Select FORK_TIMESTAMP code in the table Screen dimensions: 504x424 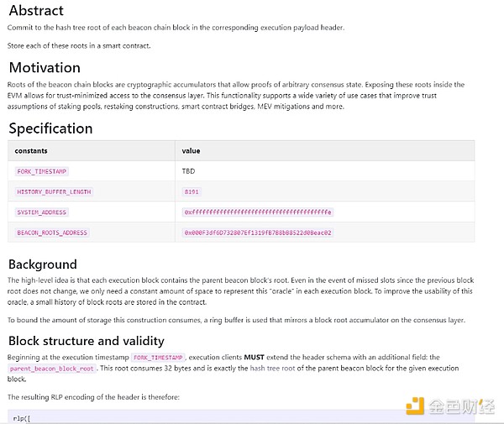pos(42,171)
